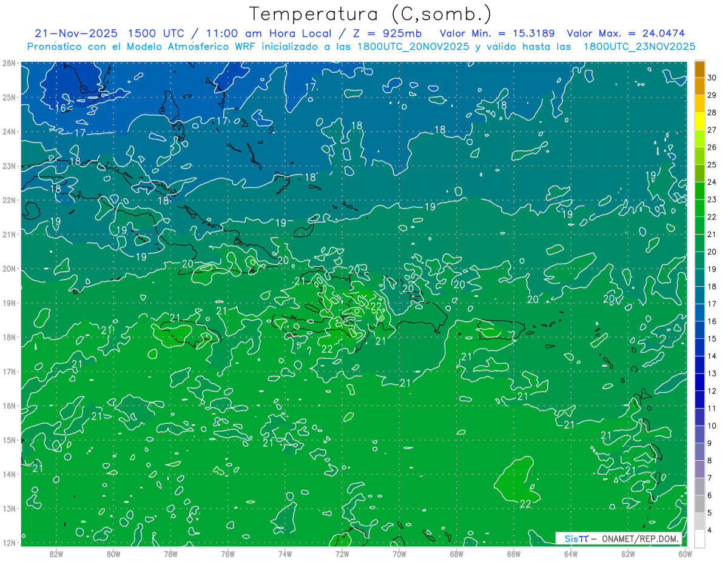This screenshot has width=728, height=562.
Task: Click the "76W" longitude axis label
Action: [227, 554]
